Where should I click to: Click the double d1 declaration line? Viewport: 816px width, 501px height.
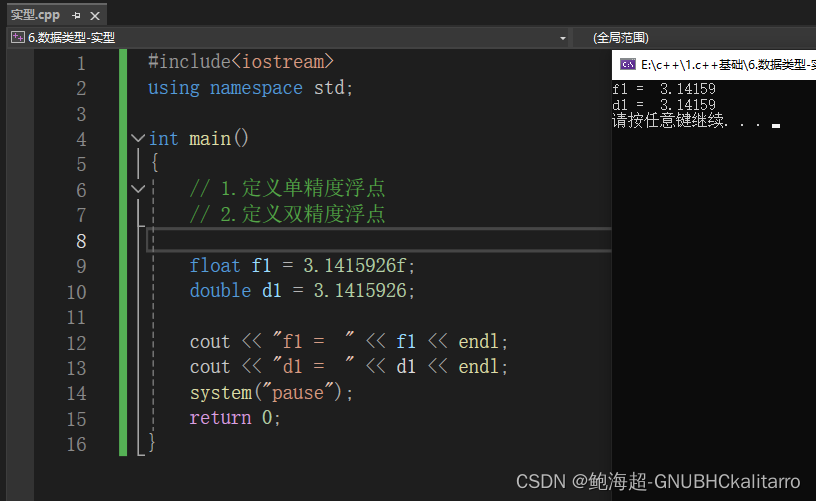(x=302, y=291)
